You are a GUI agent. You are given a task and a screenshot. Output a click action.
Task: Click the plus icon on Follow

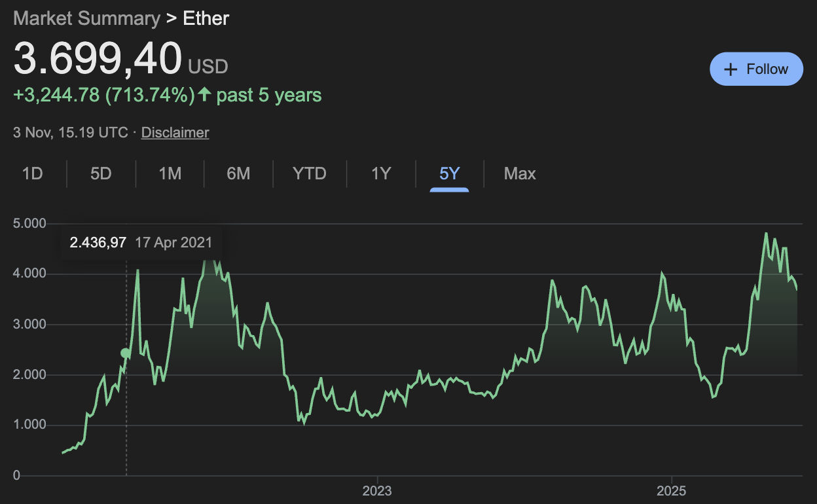pyautogui.click(x=731, y=69)
